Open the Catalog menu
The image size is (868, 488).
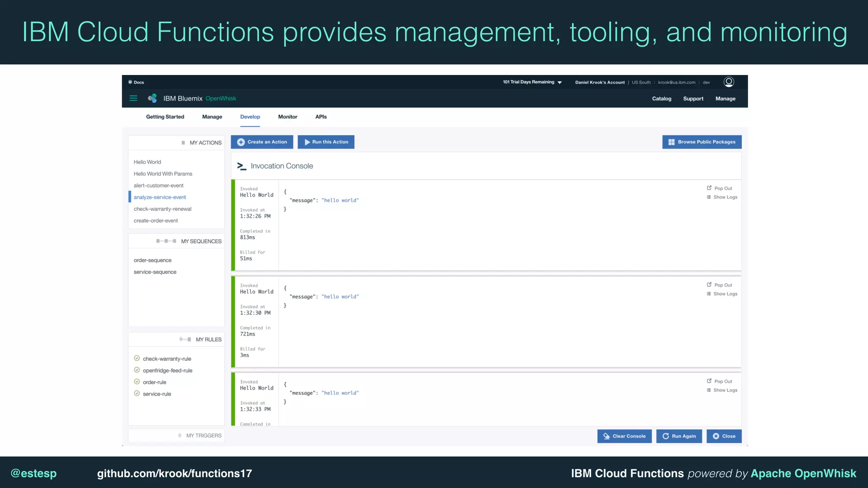(x=662, y=99)
